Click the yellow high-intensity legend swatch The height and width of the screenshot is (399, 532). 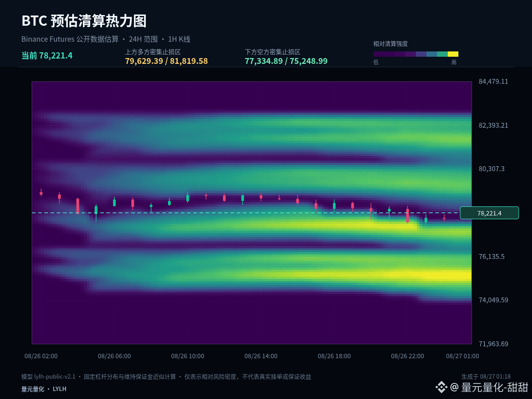tap(453, 54)
